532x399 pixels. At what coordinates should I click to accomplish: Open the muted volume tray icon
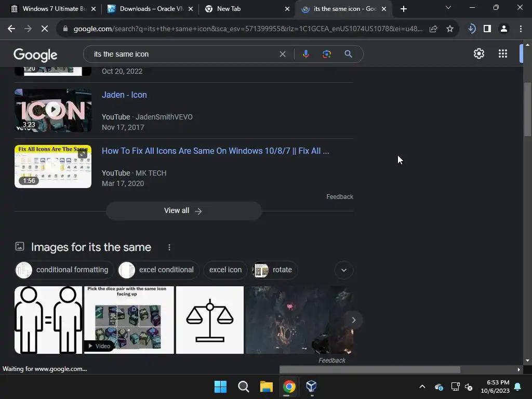click(469, 387)
